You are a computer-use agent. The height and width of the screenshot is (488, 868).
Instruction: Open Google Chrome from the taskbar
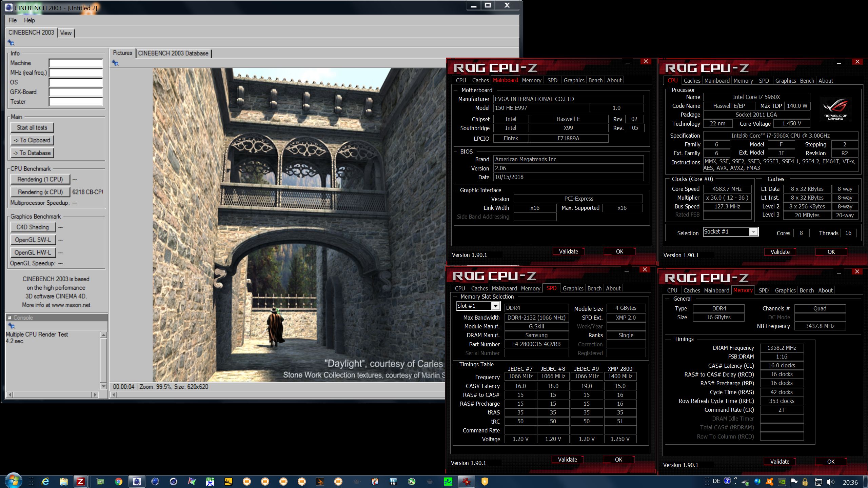point(118,482)
